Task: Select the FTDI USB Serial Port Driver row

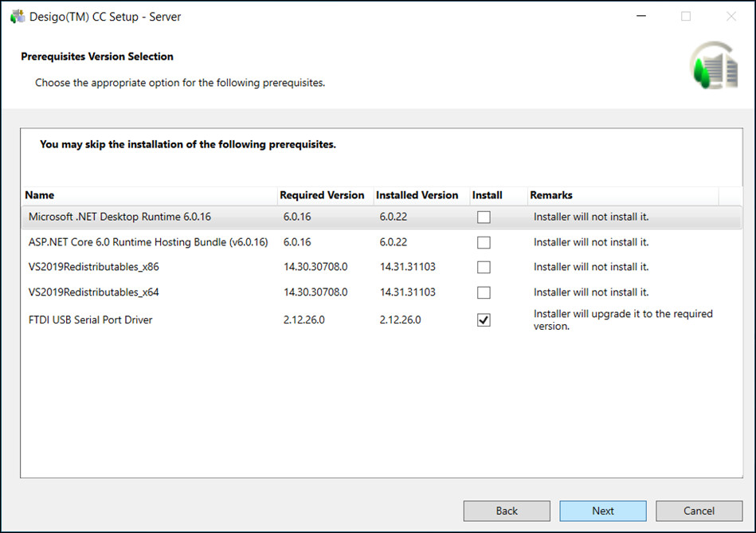Action: 90,320
